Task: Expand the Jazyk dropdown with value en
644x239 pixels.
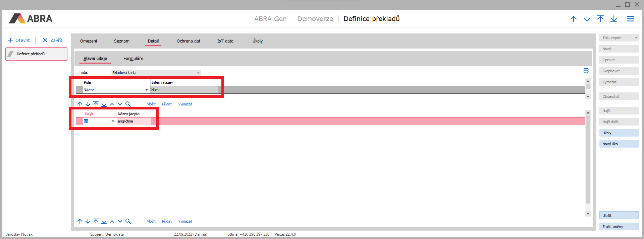Action: pyautogui.click(x=113, y=121)
